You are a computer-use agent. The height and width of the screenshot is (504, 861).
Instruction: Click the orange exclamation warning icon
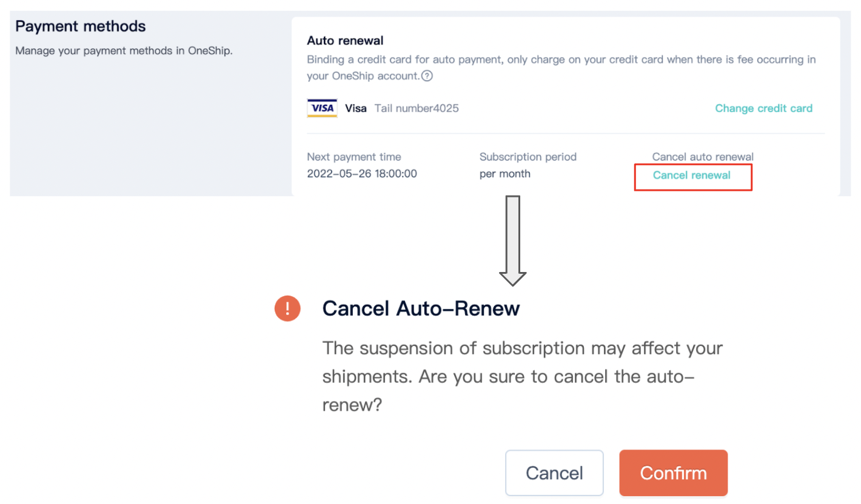(287, 308)
